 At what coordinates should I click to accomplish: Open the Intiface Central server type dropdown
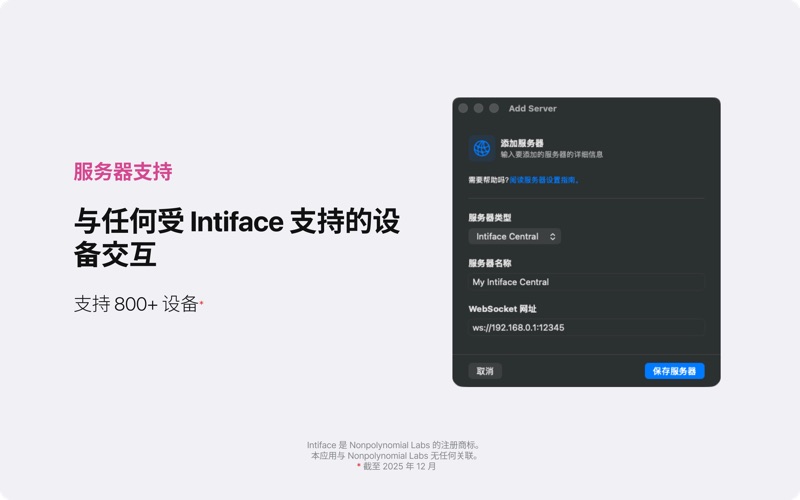[514, 237]
